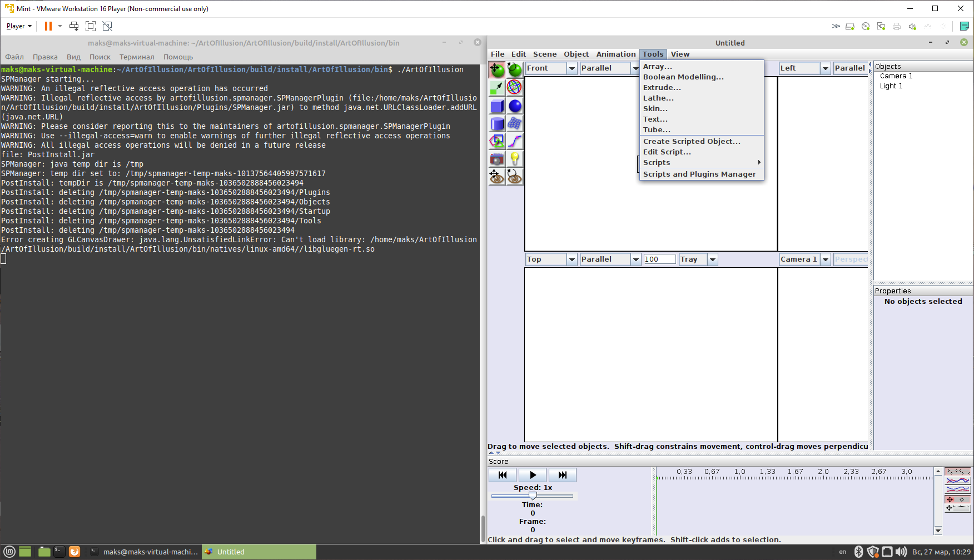Select the Create Curve tool
Viewport: 974px width, 560px height.
515,141
